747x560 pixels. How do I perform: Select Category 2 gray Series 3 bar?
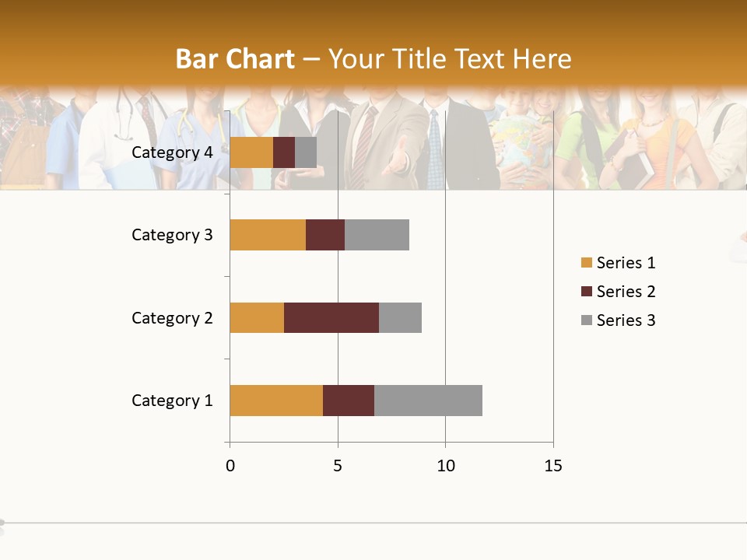point(400,318)
